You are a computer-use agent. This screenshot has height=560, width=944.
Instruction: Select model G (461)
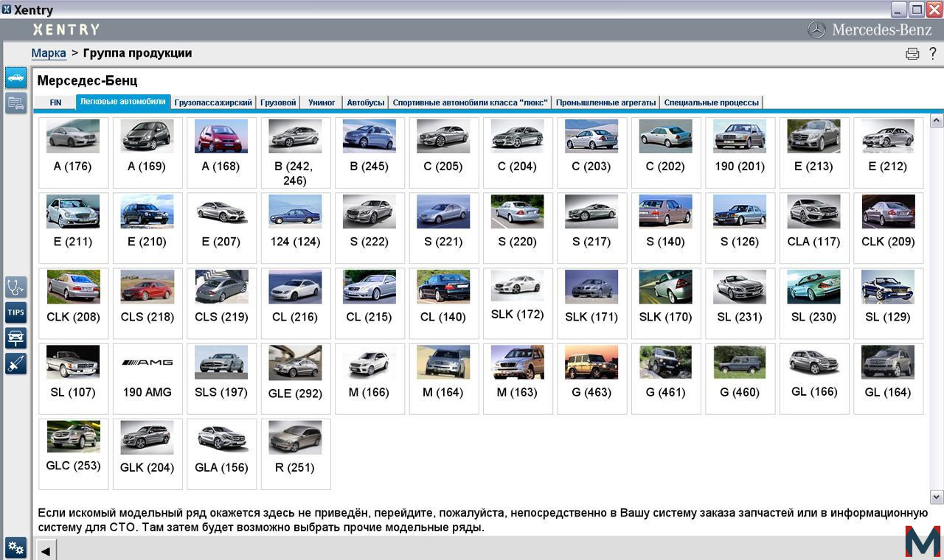pyautogui.click(x=666, y=378)
